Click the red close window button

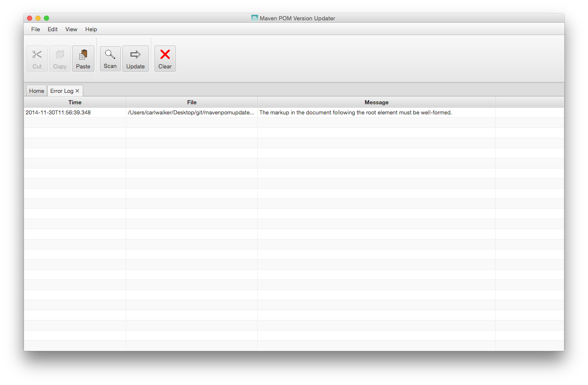pos(30,18)
